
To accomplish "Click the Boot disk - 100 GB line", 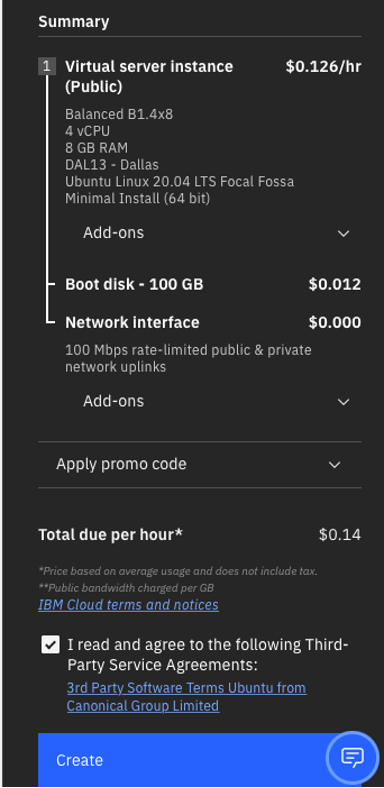I will coord(134,284).
